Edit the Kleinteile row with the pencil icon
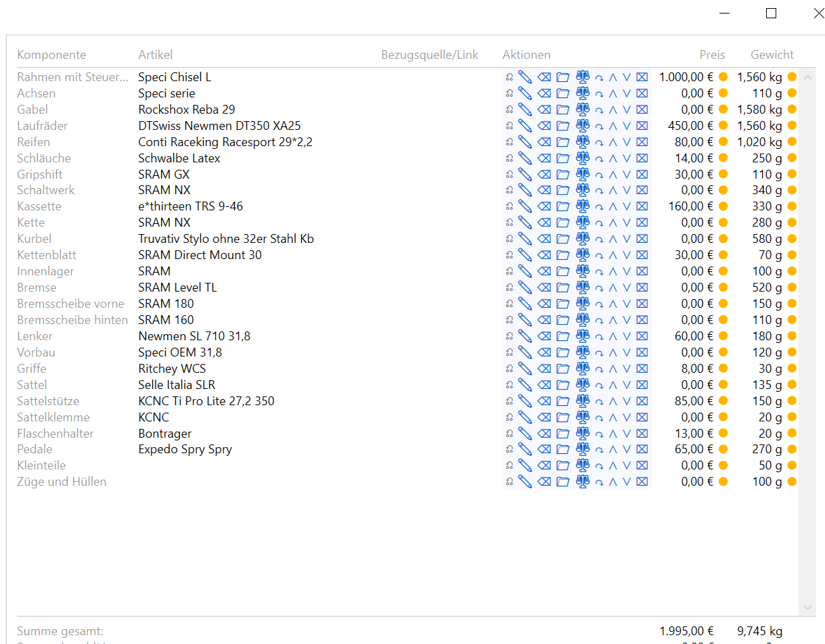The width and height of the screenshot is (825, 644). click(525, 465)
